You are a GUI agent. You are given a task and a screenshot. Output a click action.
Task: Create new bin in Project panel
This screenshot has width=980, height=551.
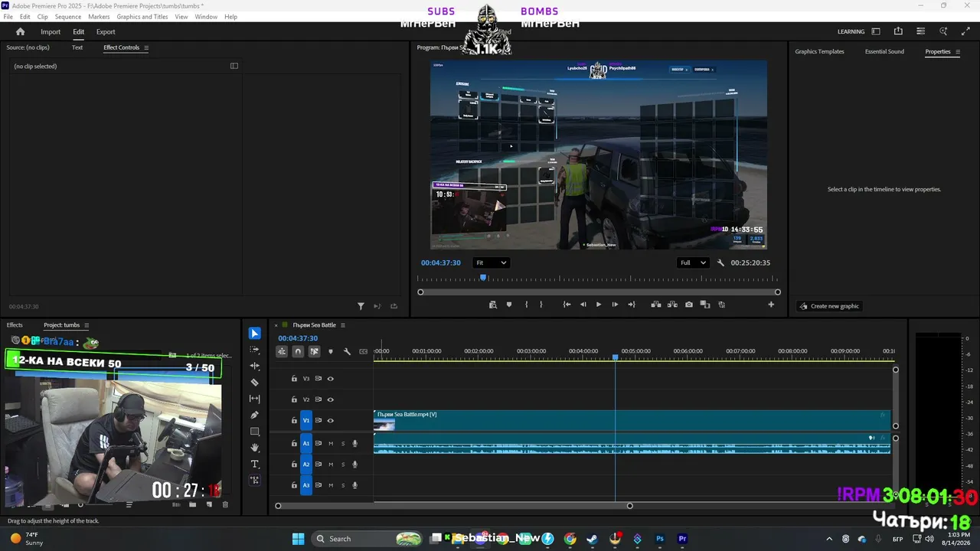coord(192,504)
